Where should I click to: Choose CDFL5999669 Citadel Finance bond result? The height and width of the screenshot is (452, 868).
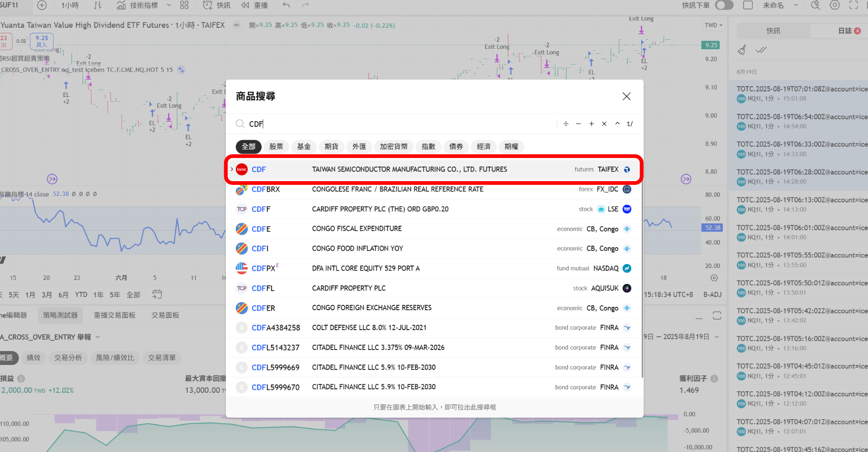tap(434, 367)
